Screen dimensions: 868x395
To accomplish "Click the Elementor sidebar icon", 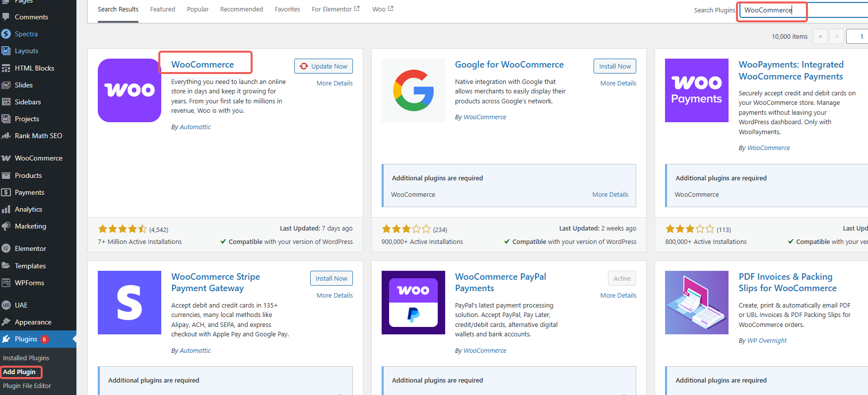I will click(x=6, y=248).
